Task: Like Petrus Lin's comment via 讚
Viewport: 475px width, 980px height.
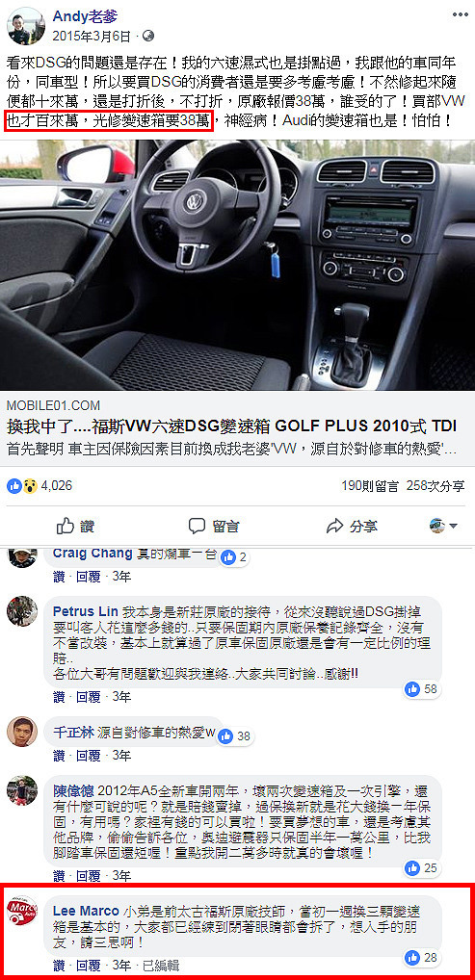Action: click(59, 696)
